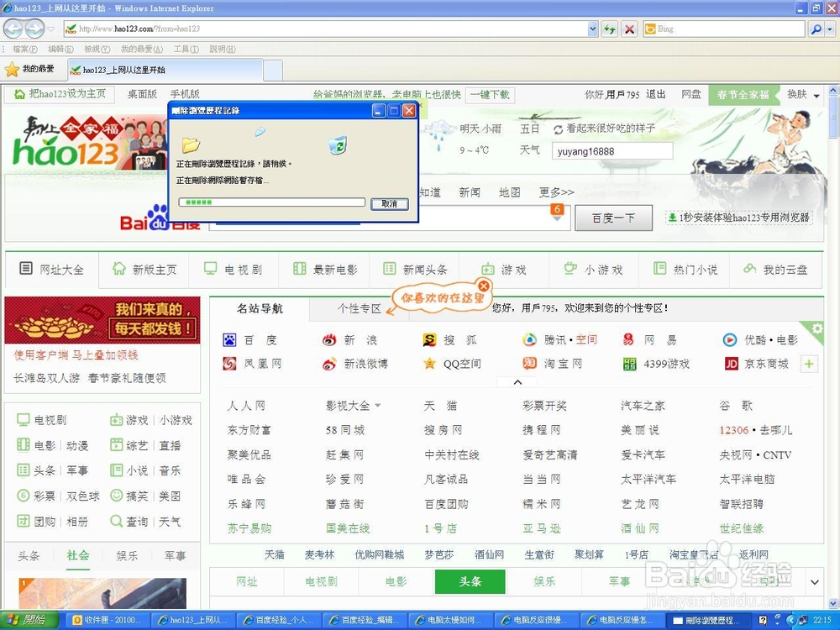Image resolution: width=840 pixels, height=630 pixels.
Task: Click the Baidu paw logo
Action: [x=159, y=217]
